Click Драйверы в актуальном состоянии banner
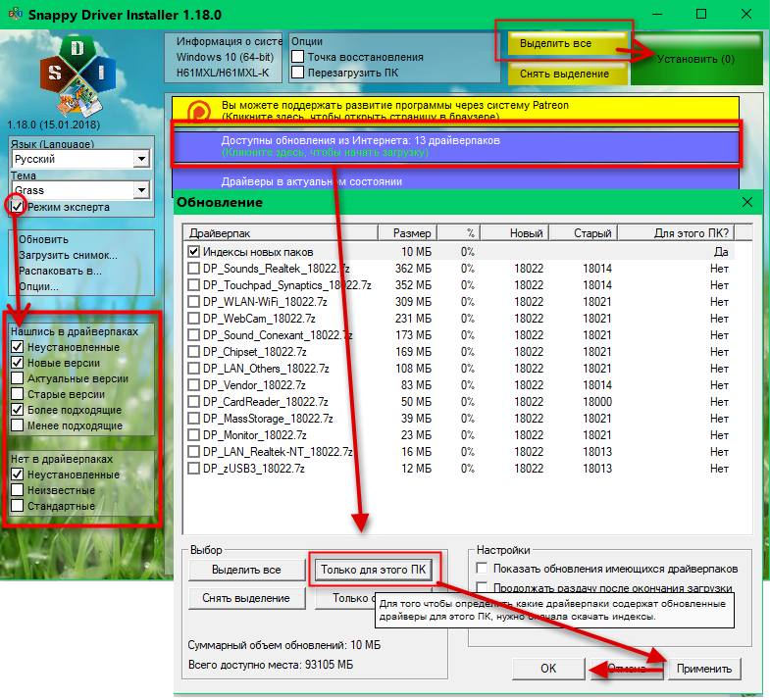 [456, 180]
